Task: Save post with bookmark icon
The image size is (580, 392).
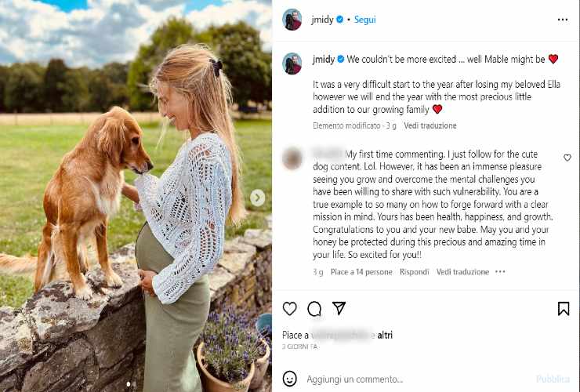Action: point(563,309)
